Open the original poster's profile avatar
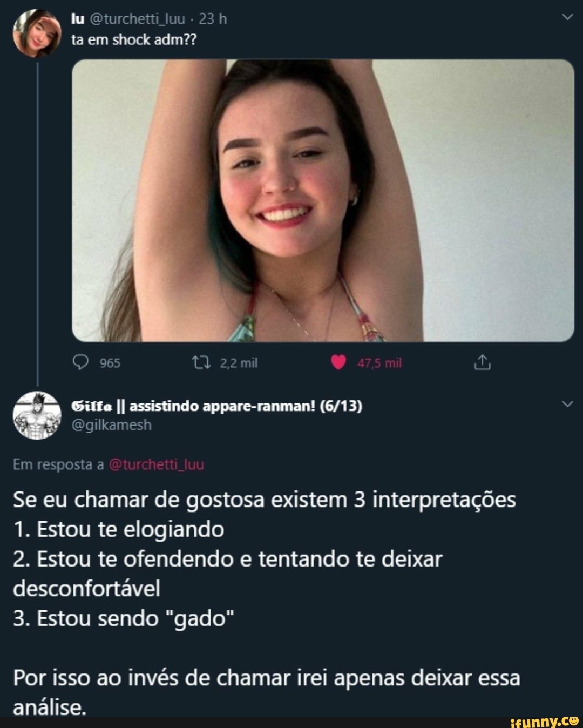This screenshot has width=583, height=728. pos(37,33)
